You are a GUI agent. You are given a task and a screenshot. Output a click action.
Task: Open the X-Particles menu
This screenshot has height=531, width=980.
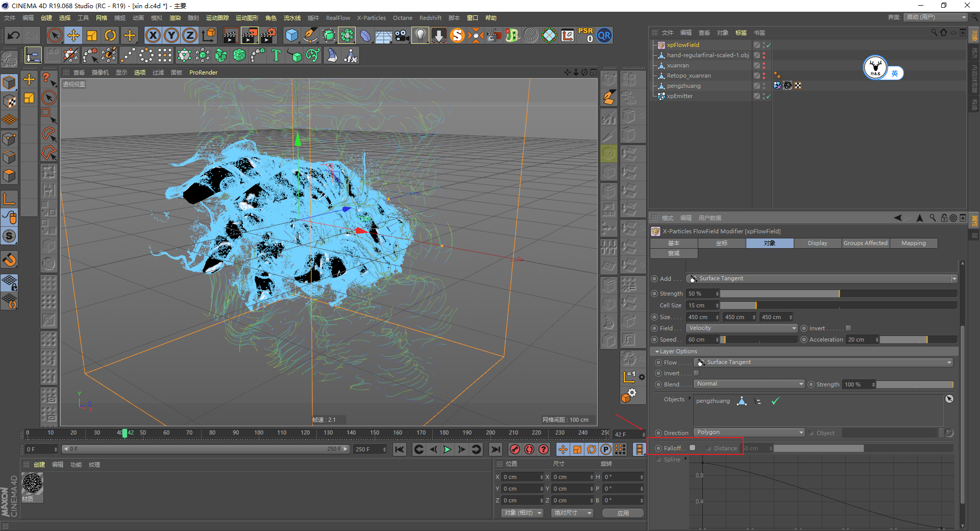(371, 18)
